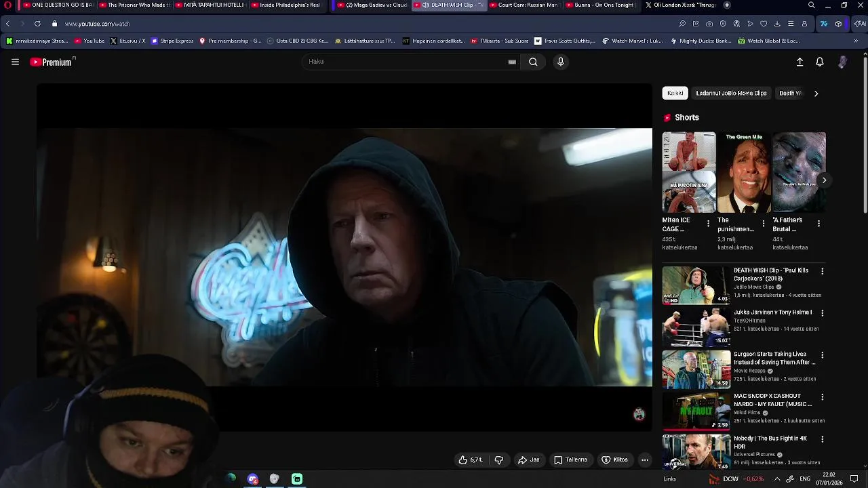Switch to 'Court Cam: Russian Man' tab
The width and height of the screenshot is (868, 488).
coord(523,5)
